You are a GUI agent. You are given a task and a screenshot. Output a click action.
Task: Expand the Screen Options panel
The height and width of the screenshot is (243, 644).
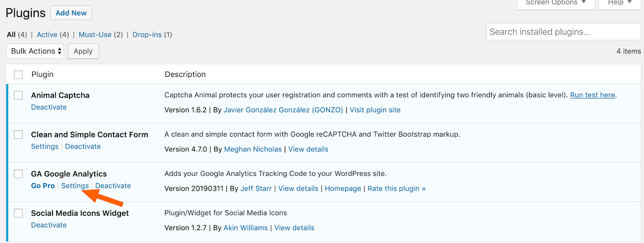coord(556,3)
